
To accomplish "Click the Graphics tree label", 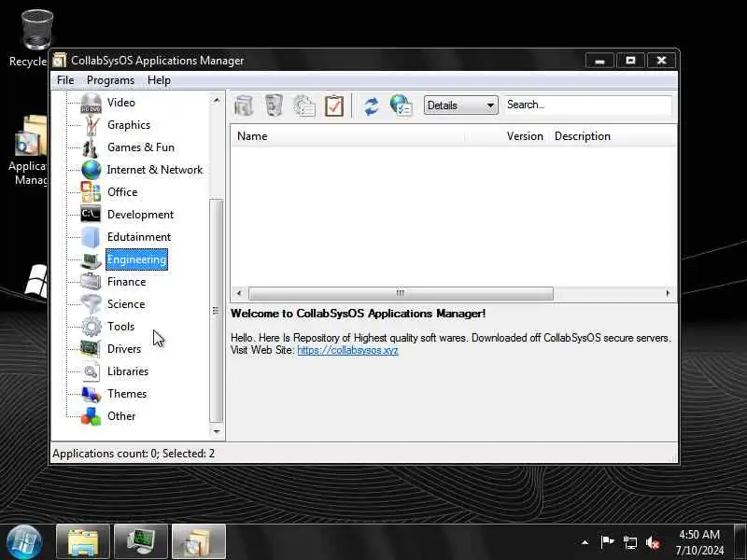I will pos(129,125).
